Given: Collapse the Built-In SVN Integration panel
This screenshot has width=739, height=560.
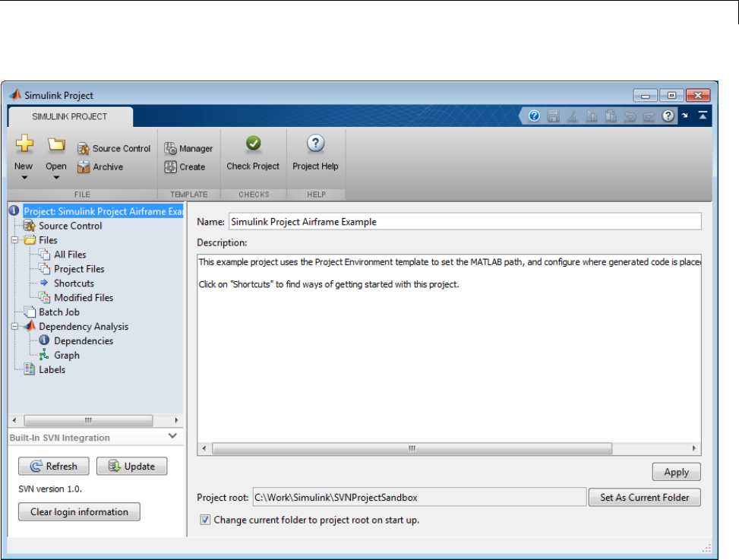Looking at the screenshot, I should coord(172,436).
